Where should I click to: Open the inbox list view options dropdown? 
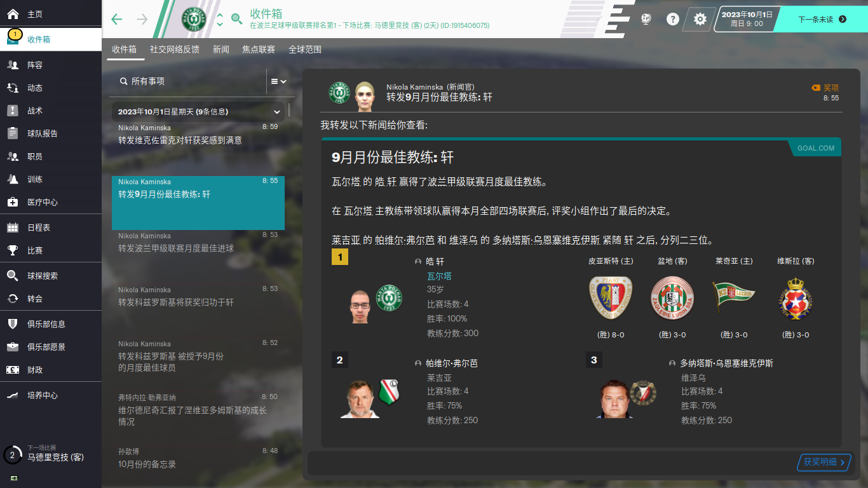click(278, 81)
